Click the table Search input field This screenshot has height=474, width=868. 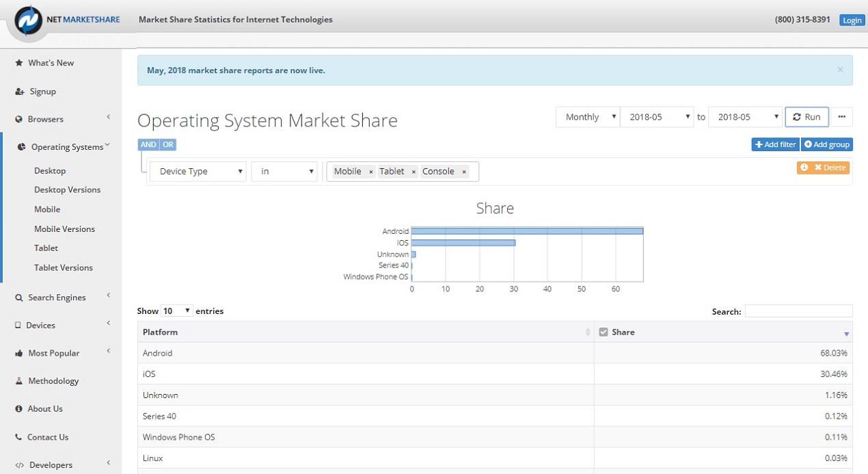tap(798, 311)
